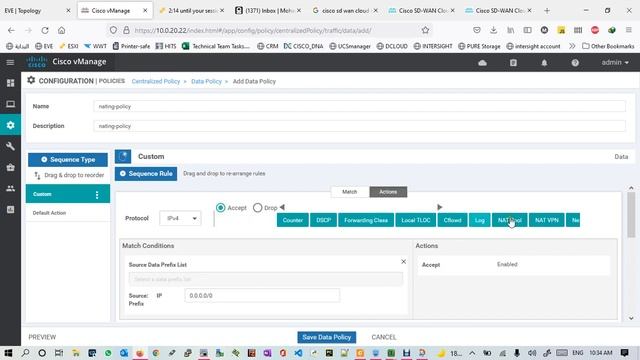Open the admin user dropdown
Image resolution: width=640 pixels, height=360 pixels.
(615, 62)
